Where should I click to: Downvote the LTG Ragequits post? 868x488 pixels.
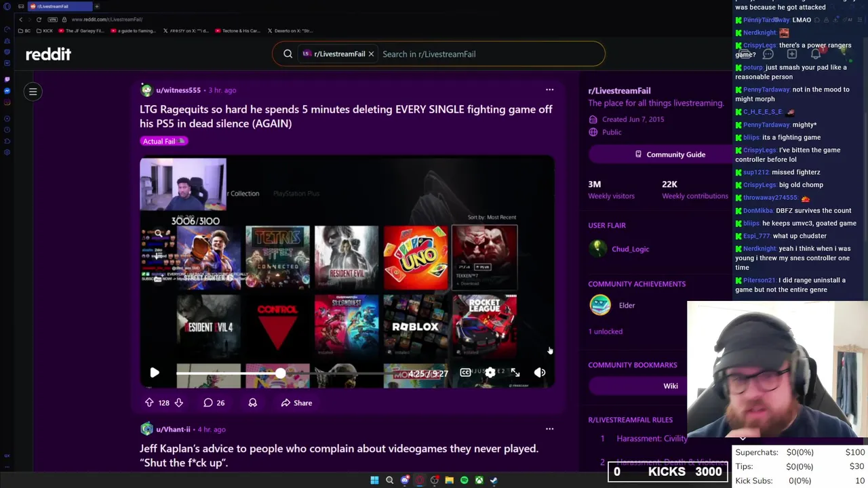[179, 403]
